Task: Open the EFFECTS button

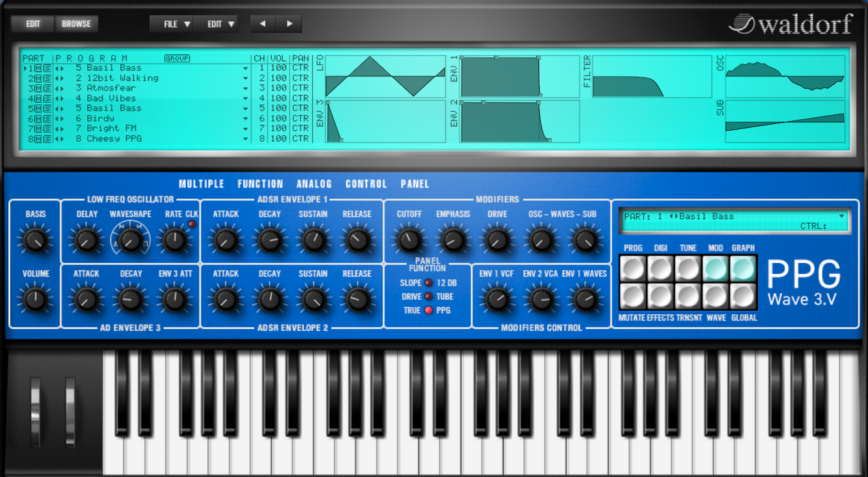Action: (x=660, y=296)
